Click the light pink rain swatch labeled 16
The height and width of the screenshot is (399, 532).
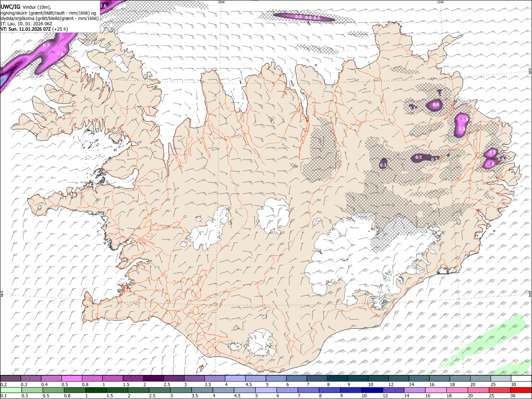[436, 390]
